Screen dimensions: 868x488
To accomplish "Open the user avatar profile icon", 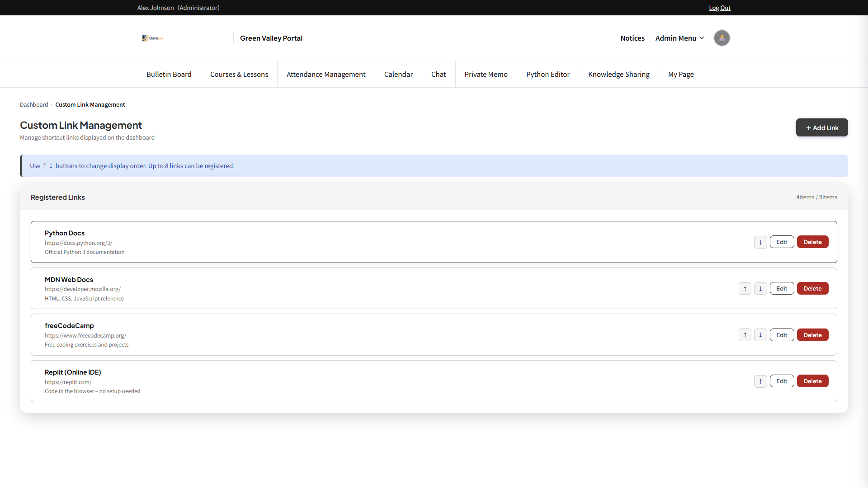I will click(722, 38).
